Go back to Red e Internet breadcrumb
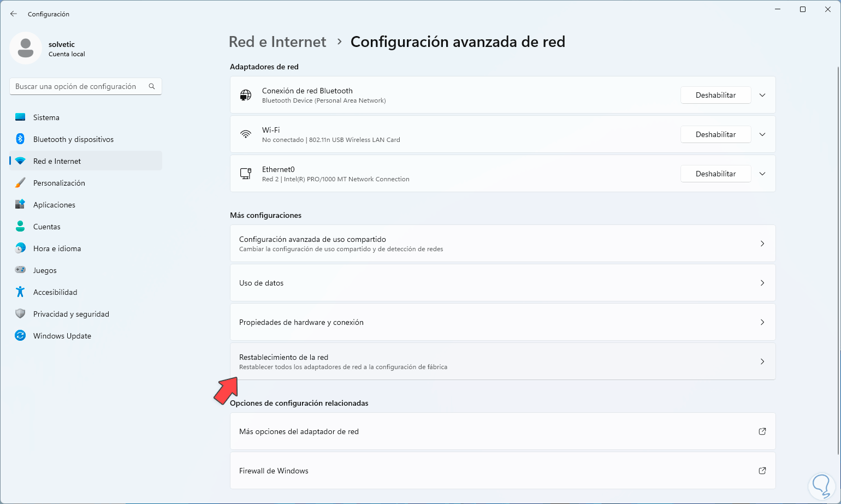 pos(277,42)
